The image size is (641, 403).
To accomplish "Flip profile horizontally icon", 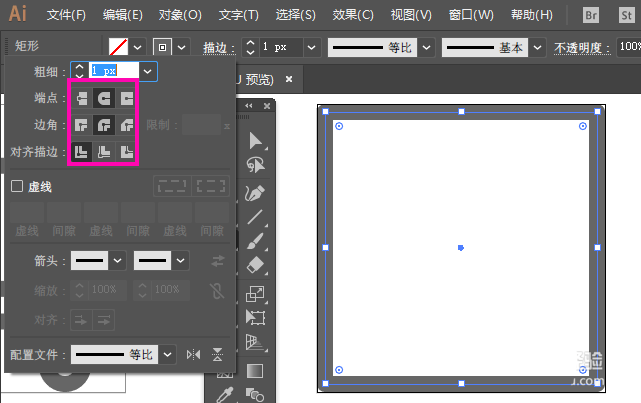I will point(193,354).
